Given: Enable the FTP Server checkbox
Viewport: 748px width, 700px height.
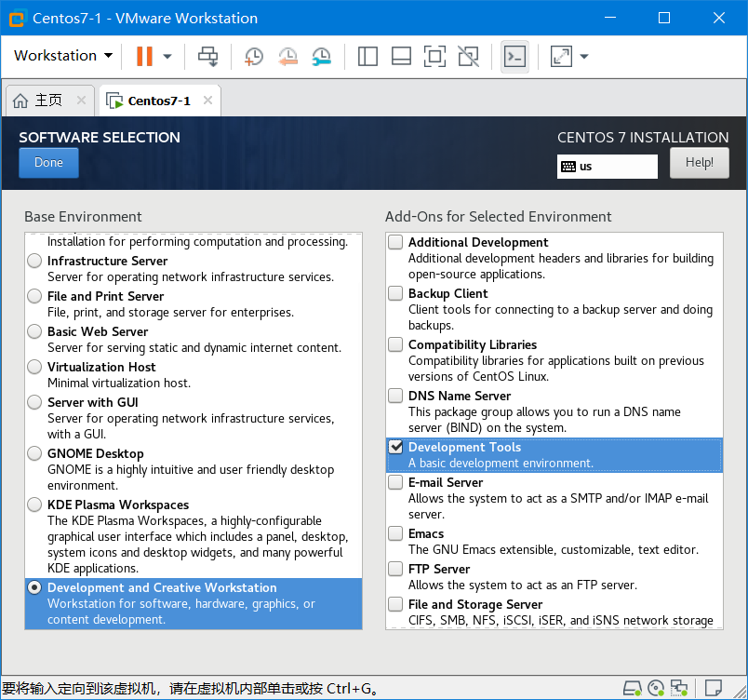Looking at the screenshot, I should pos(395,569).
